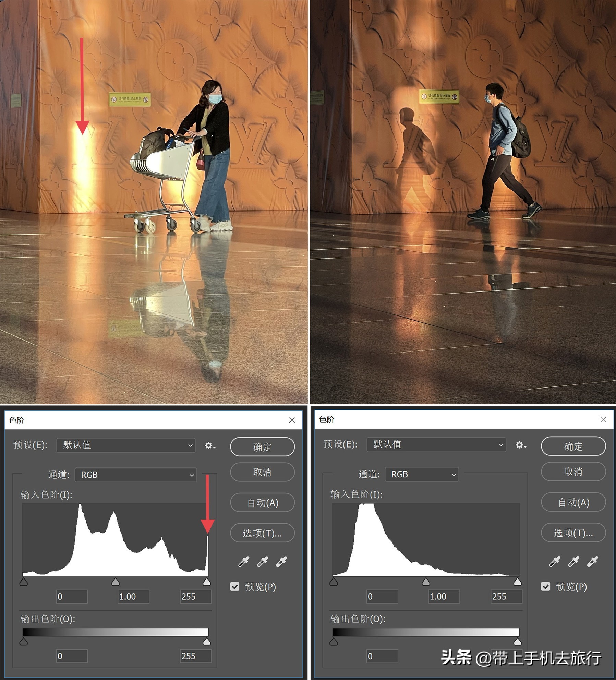Viewport: 616px width, 680px height.
Task: Pick black point eyedropper in left Levels dialog
Action: pos(244,562)
